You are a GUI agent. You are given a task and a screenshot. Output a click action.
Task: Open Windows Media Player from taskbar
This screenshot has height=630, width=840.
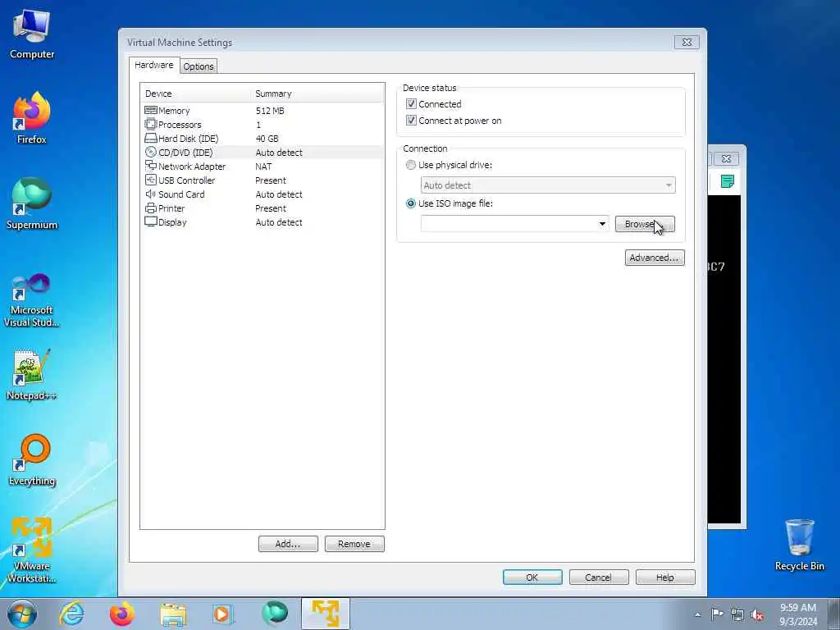pos(221,614)
